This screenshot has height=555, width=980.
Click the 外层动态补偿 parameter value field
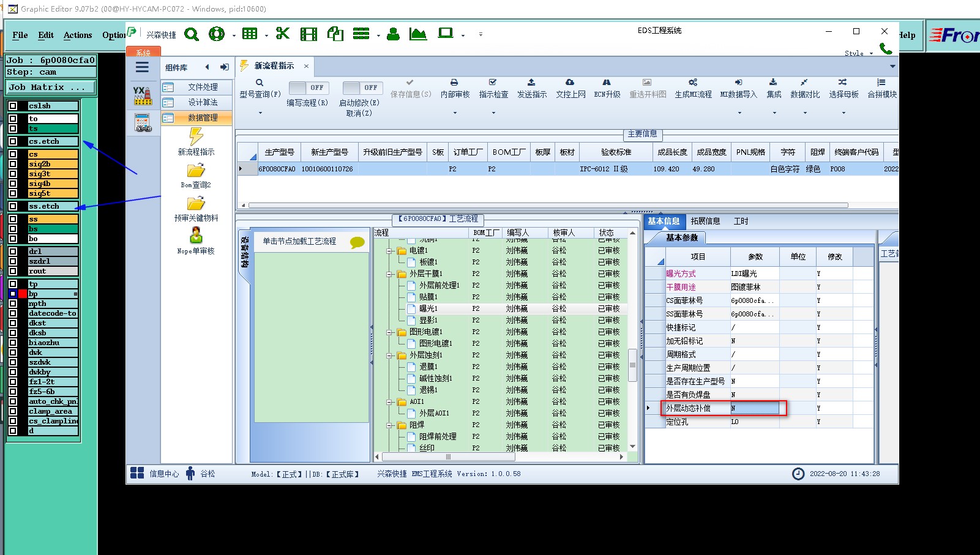pos(755,408)
